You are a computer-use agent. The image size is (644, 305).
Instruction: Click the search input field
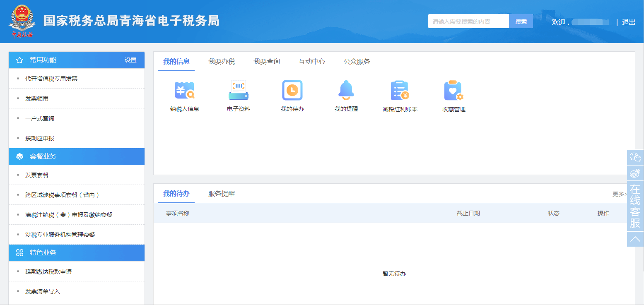(468, 22)
